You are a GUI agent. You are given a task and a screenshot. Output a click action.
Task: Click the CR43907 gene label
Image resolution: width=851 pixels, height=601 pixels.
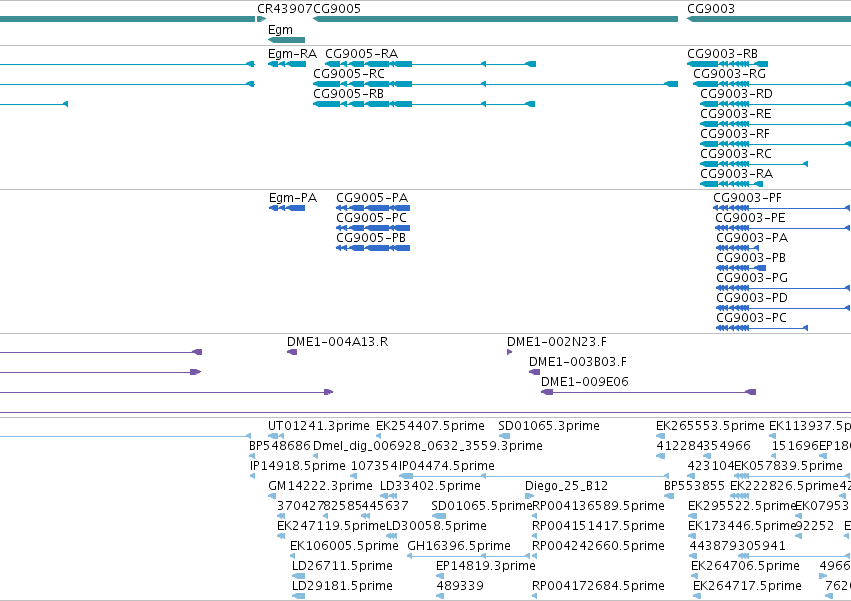[285, 9]
